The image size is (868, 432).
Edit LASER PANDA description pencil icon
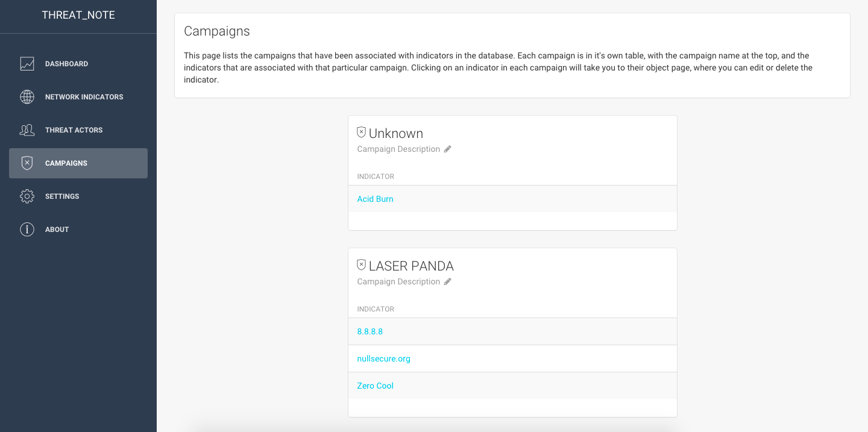[x=447, y=282]
